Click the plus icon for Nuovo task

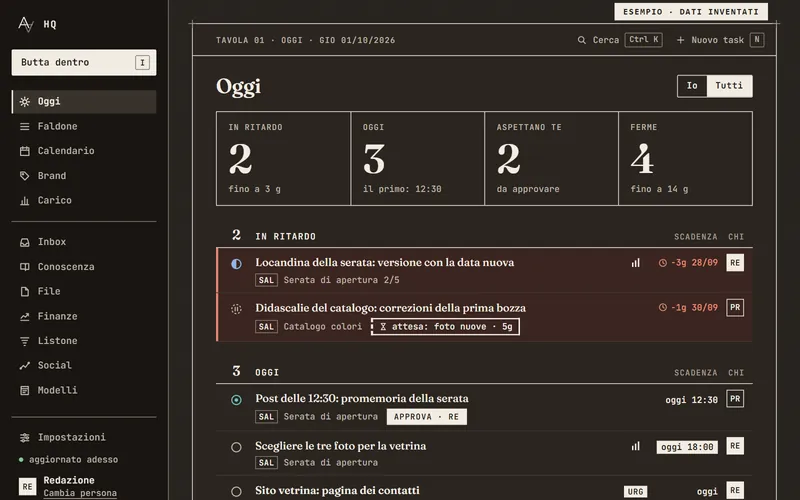coord(680,40)
